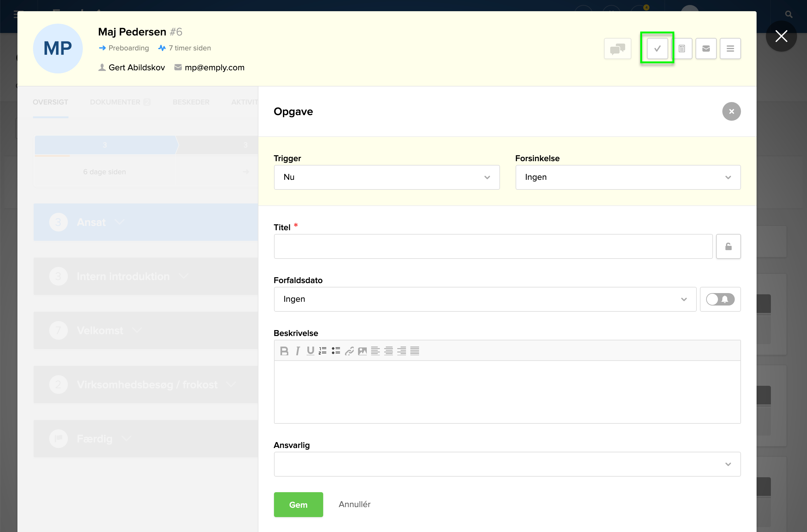The image size is (807, 532).
Task: Click into the Titel input field
Action: [493, 246]
